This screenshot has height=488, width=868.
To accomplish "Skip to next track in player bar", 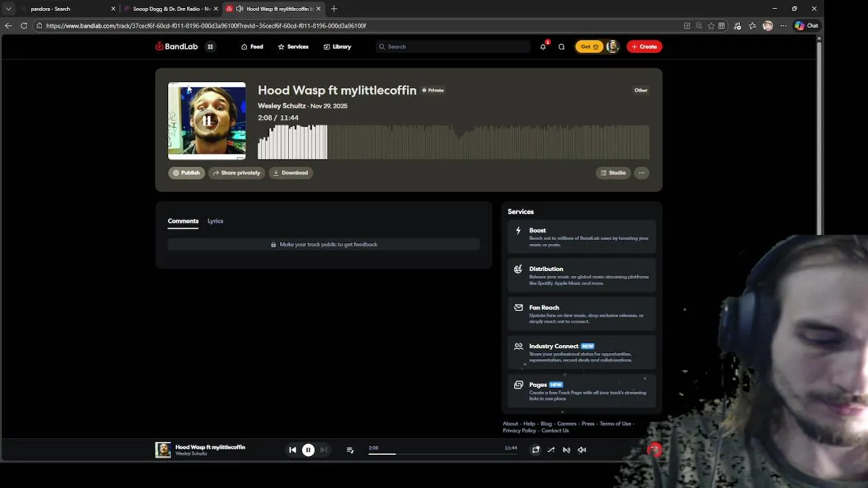I will 323,449.
